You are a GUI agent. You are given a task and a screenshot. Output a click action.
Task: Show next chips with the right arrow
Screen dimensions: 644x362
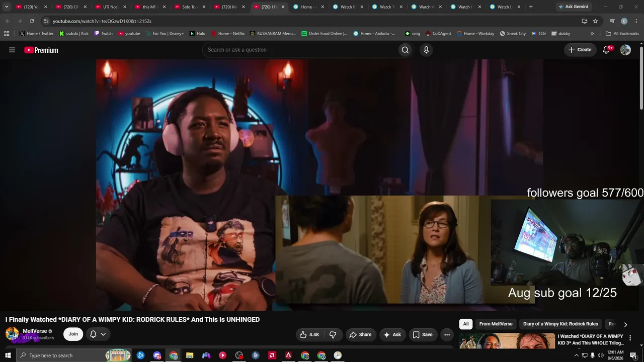(x=625, y=324)
